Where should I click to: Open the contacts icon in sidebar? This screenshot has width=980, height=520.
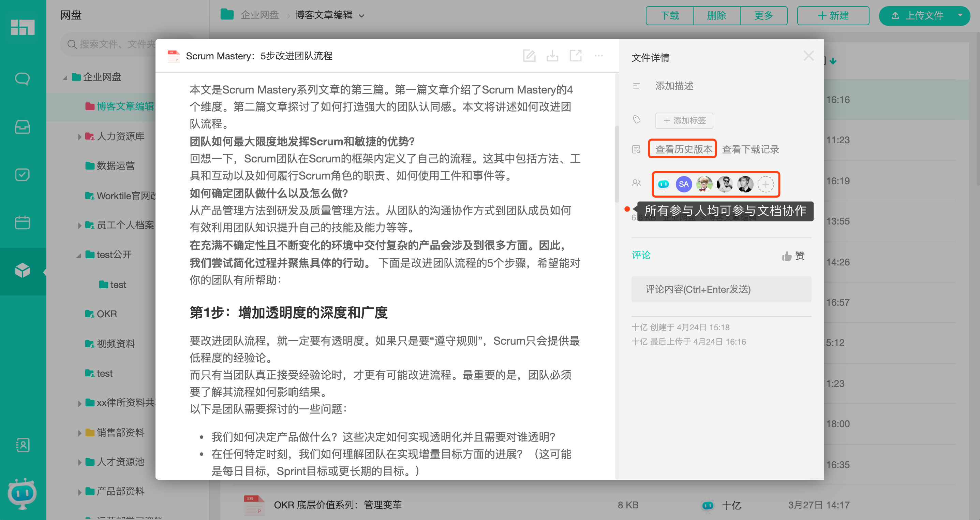coord(23,445)
